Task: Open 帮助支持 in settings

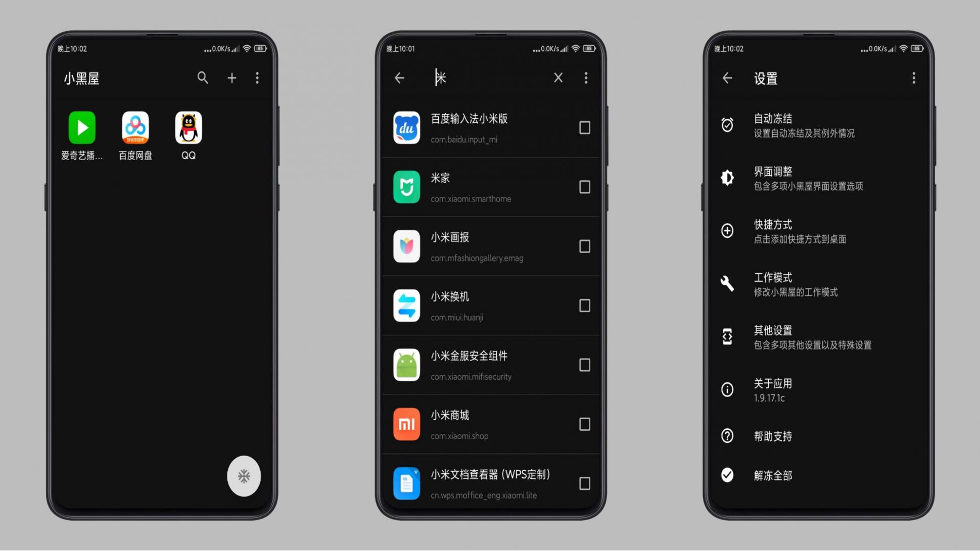Action: [x=773, y=436]
